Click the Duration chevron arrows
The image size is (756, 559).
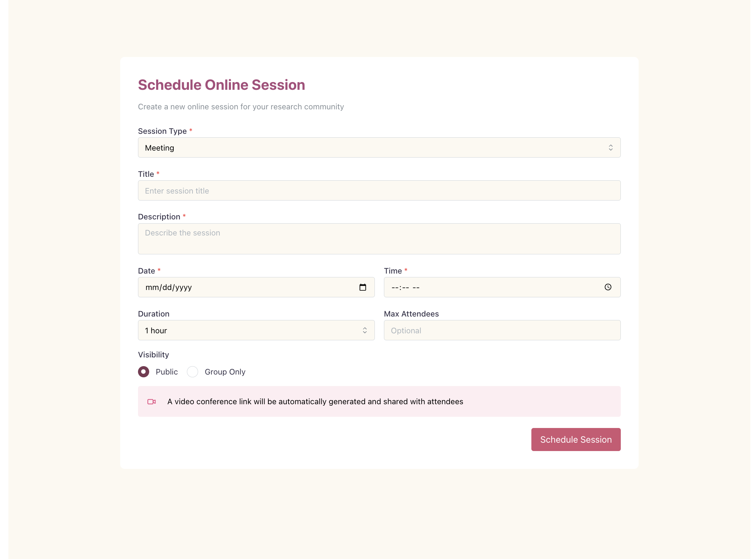click(x=365, y=331)
